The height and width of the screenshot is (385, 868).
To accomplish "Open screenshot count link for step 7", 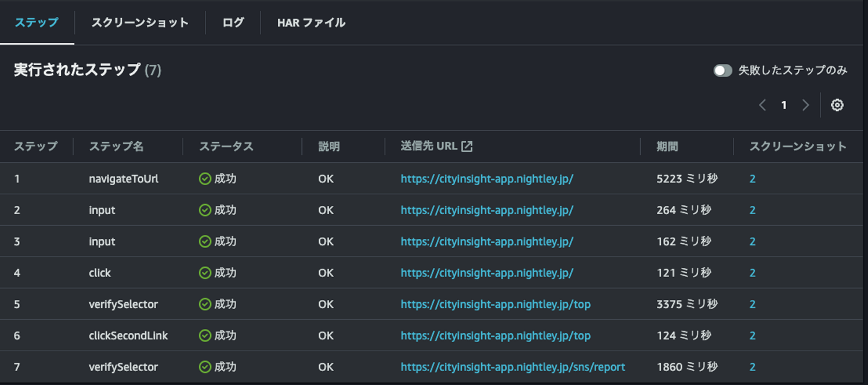I will 752,367.
